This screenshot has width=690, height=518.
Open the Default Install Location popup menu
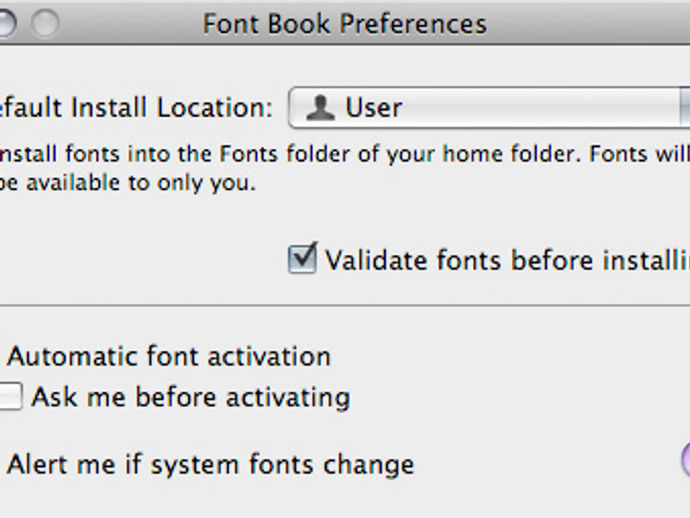pos(489,107)
